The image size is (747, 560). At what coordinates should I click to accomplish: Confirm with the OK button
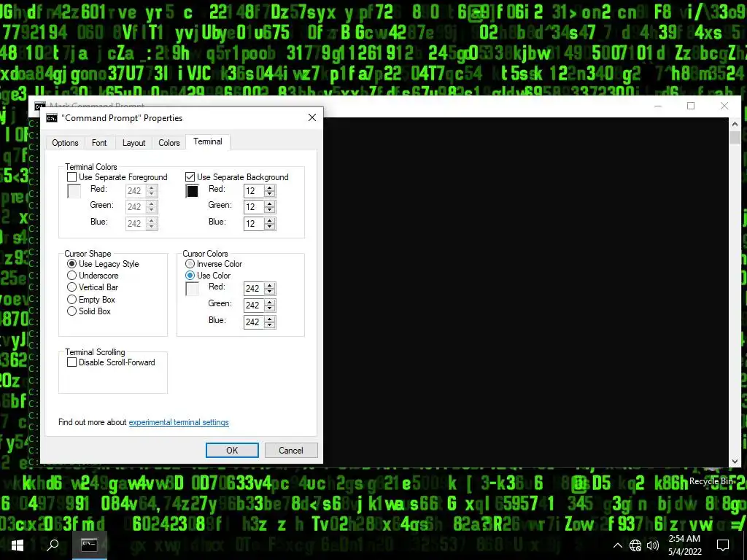coord(232,451)
